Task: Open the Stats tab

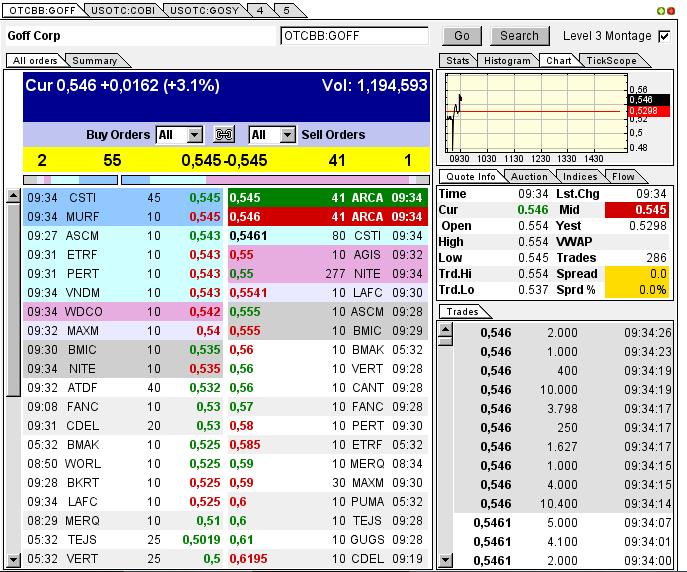Action: [458, 60]
